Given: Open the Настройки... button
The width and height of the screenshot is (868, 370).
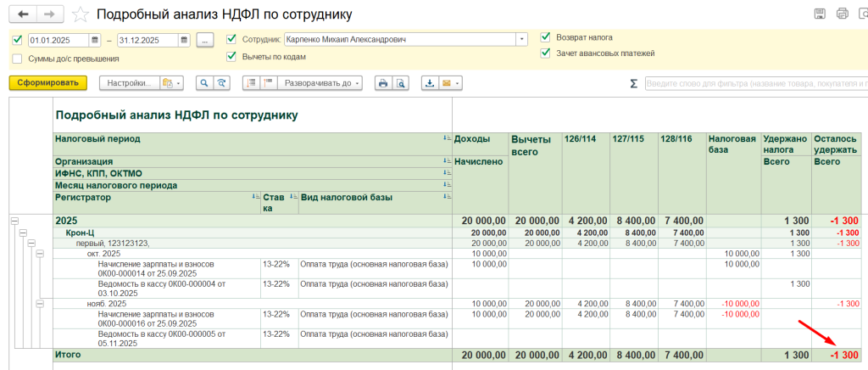Looking at the screenshot, I should tap(130, 83).
